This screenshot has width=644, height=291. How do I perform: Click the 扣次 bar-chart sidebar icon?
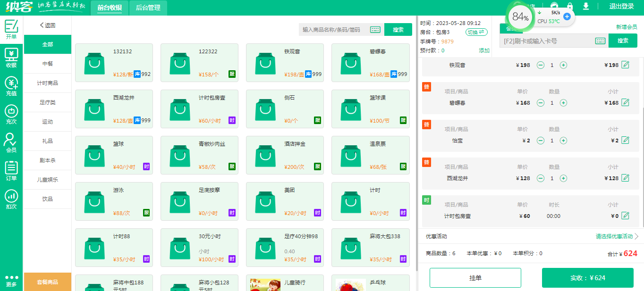(x=11, y=199)
